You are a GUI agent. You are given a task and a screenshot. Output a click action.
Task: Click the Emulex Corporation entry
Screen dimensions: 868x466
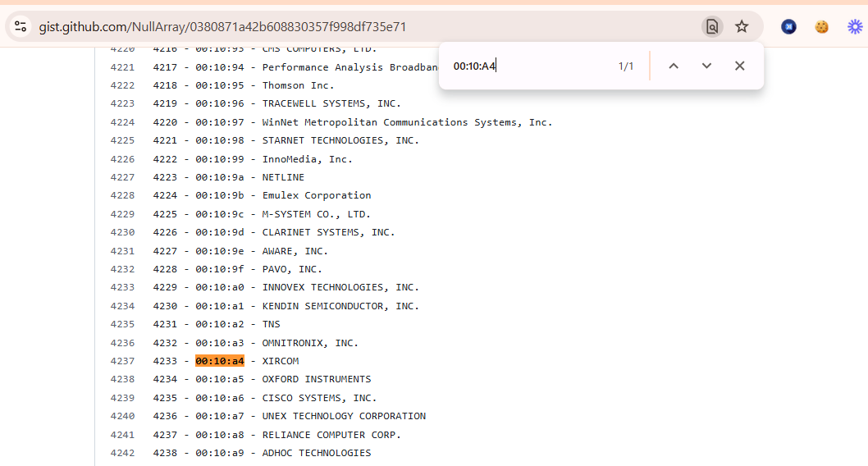316,195
